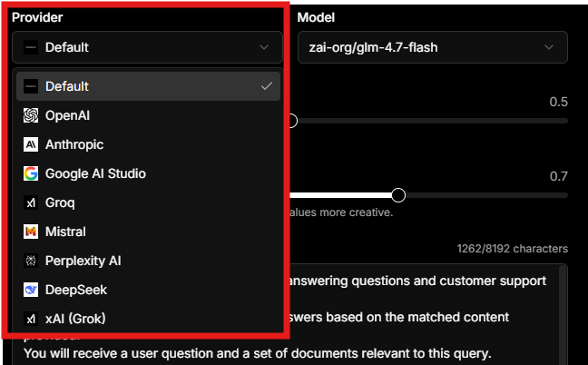
Task: Select Groq in the provider dropdown
Action: coord(148,202)
